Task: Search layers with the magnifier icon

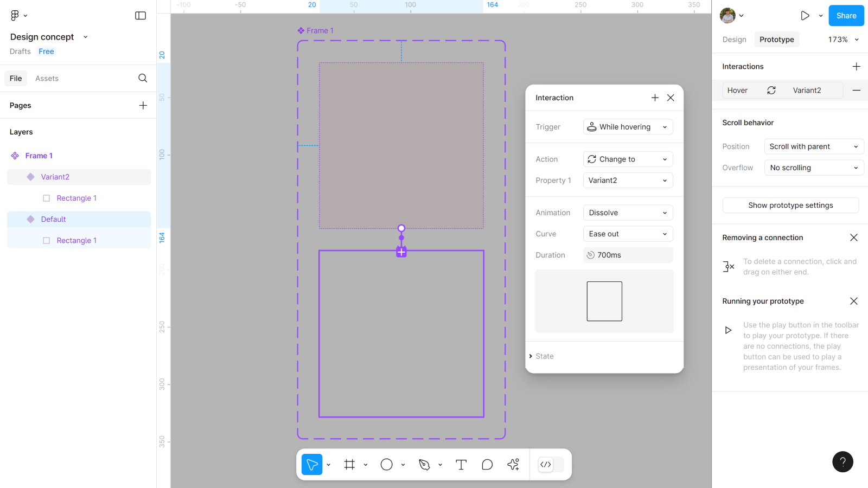Action: pos(143,78)
